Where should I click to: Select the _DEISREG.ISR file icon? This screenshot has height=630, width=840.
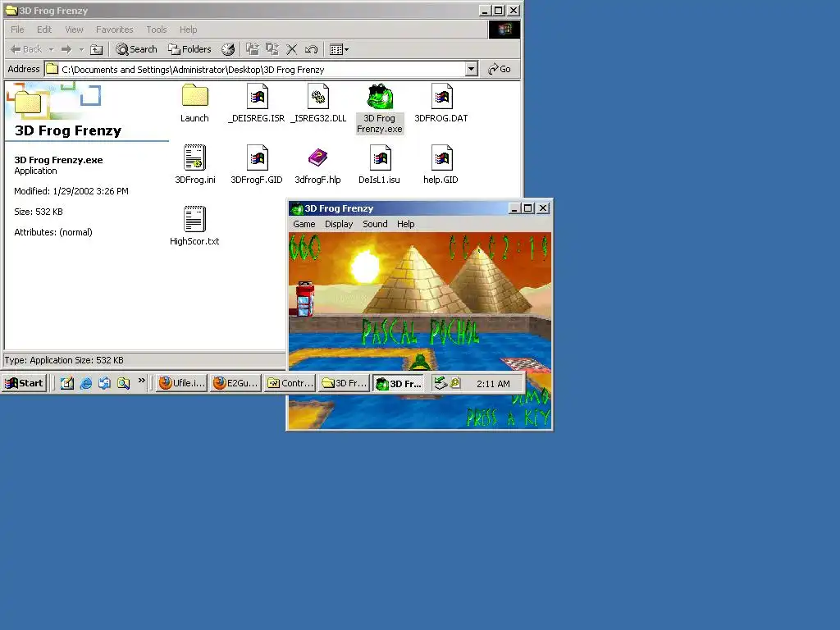point(257,97)
